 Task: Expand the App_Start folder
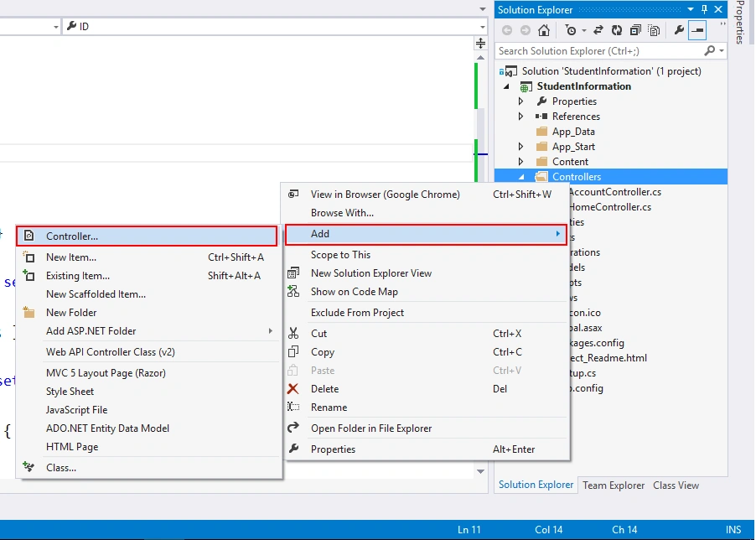pos(520,147)
